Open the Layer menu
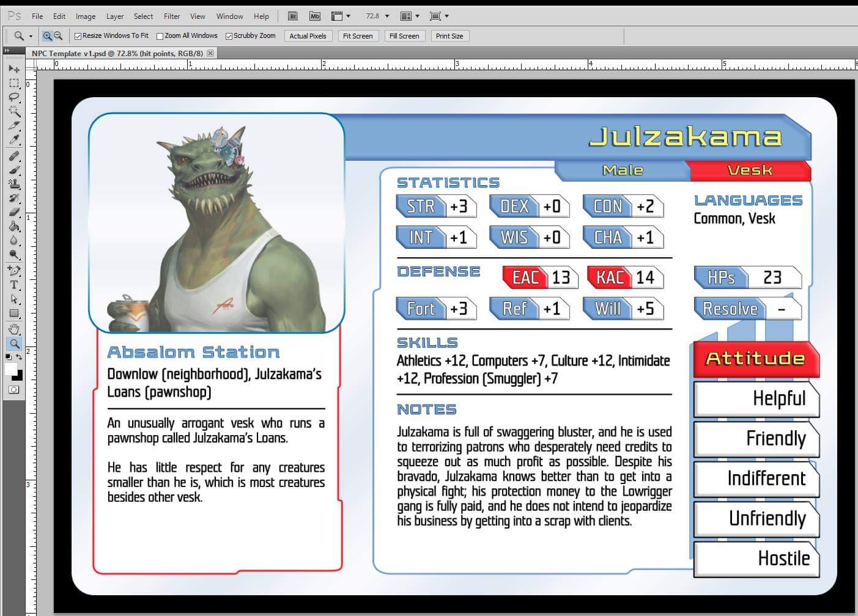The height and width of the screenshot is (616, 858). (115, 16)
